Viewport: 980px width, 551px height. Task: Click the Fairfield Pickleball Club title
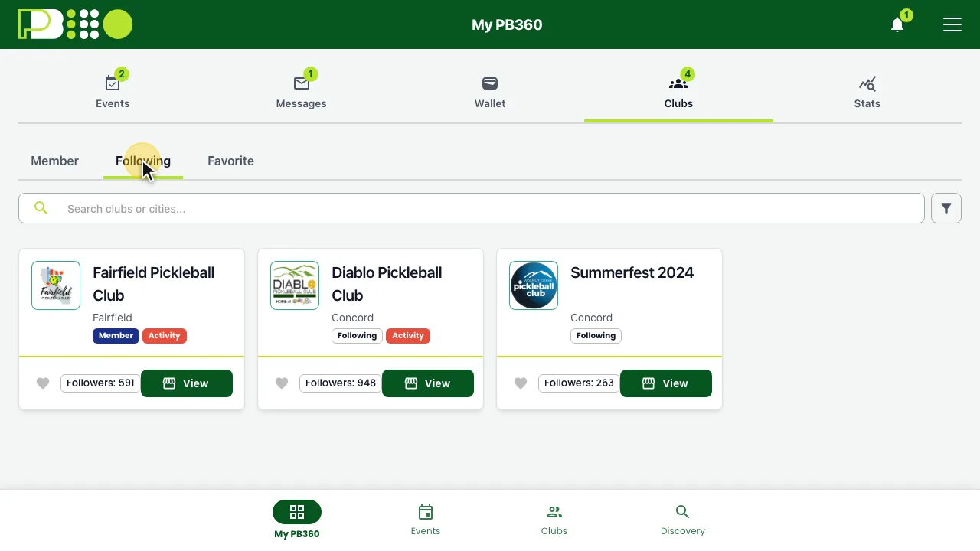tap(153, 284)
